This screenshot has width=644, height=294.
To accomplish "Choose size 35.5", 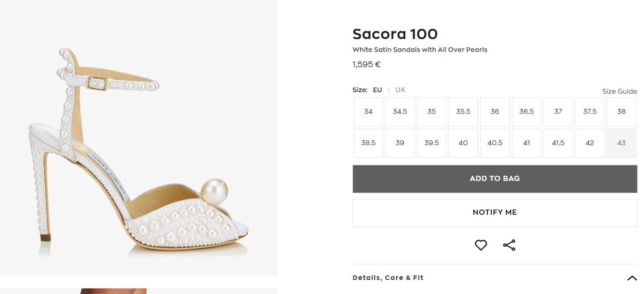I will 463,112.
